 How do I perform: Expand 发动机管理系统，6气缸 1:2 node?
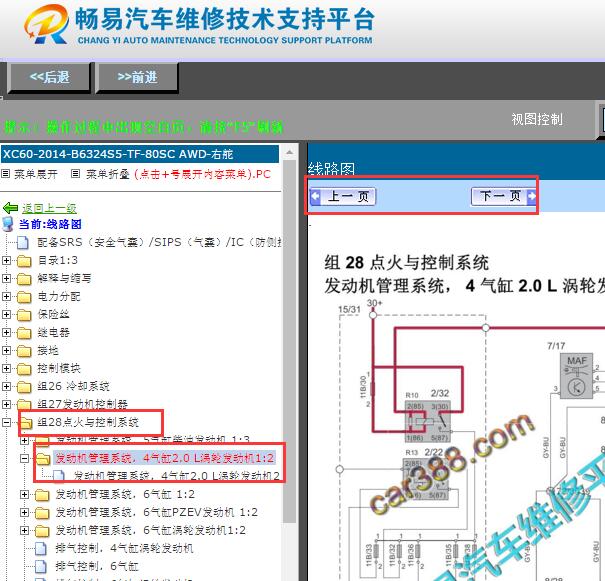[24, 494]
